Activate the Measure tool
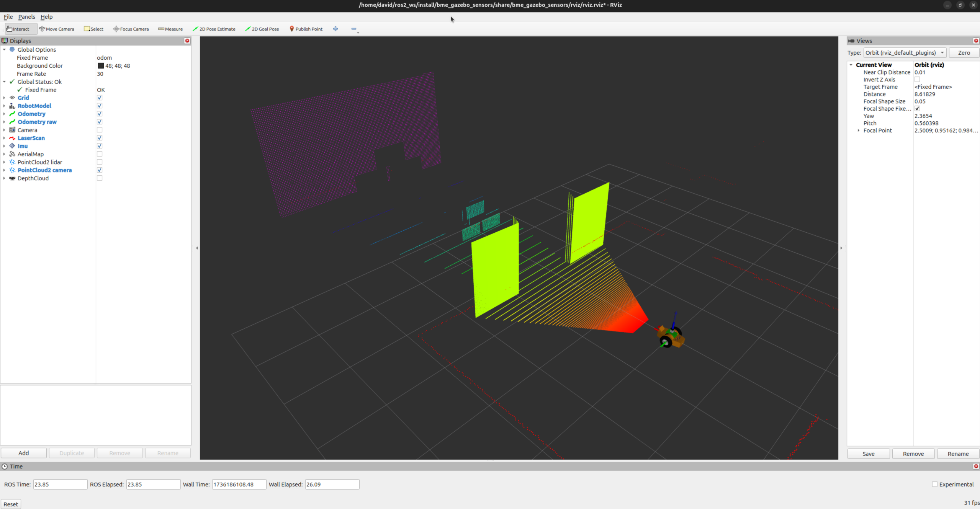 pos(170,29)
